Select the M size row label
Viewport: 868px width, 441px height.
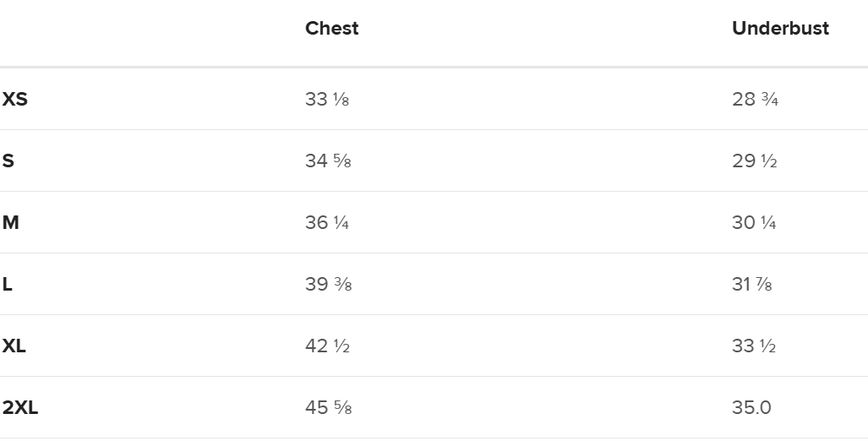coord(10,222)
